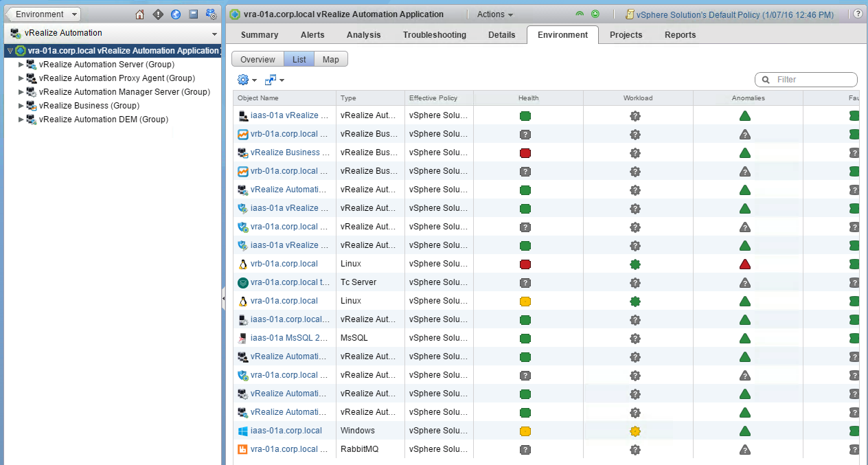Viewport: 868px width, 465px height.
Task: Switch to the Details tab
Action: (x=502, y=35)
